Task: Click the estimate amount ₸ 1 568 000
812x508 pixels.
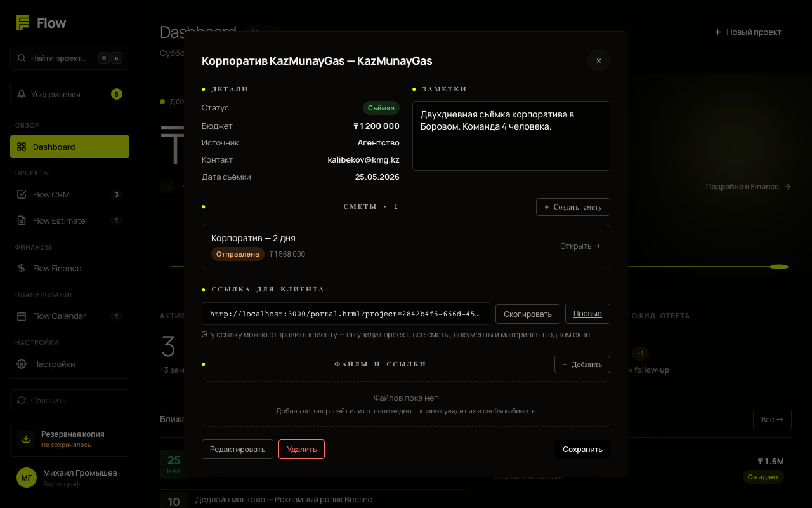Action: pos(287,254)
